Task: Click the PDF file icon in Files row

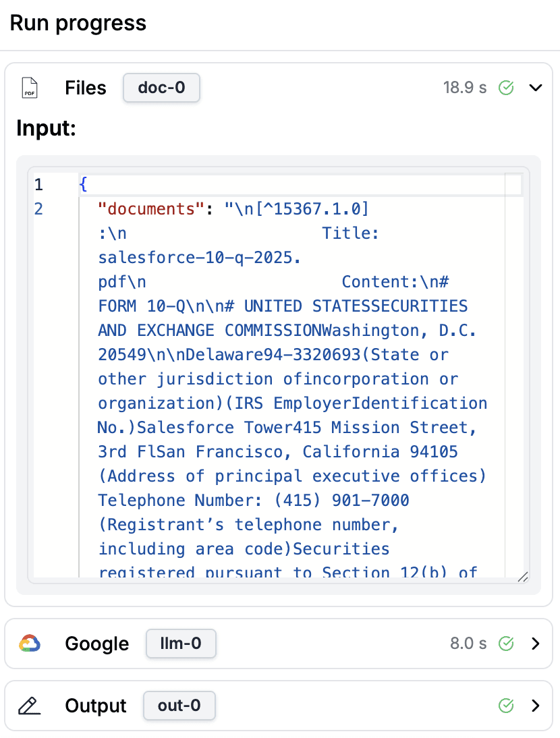Action: [30, 88]
